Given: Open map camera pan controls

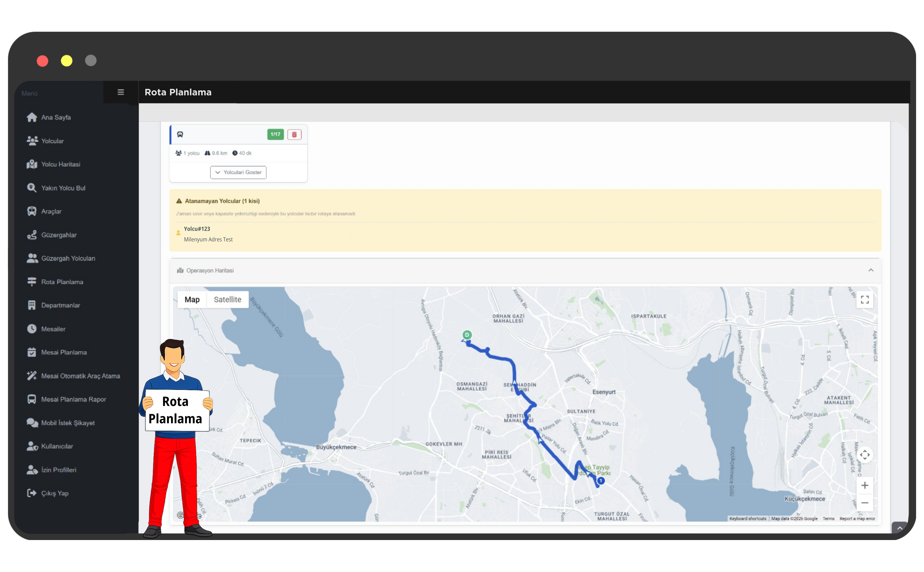Looking at the screenshot, I should (x=865, y=455).
